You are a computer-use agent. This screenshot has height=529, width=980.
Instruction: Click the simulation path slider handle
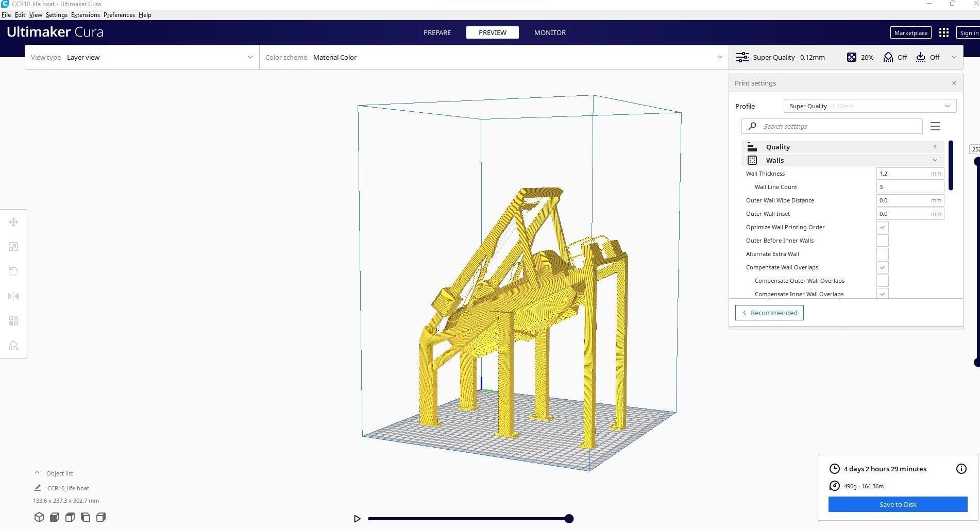tap(569, 519)
